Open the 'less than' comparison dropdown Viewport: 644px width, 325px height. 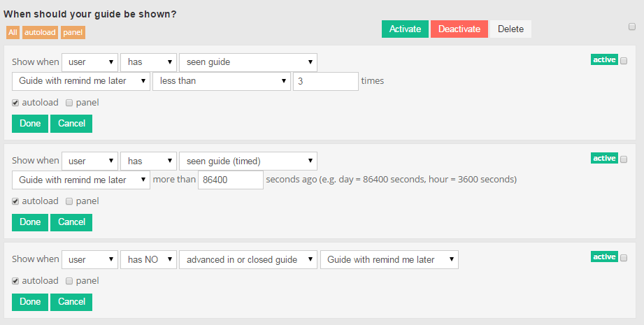pyautogui.click(x=221, y=81)
